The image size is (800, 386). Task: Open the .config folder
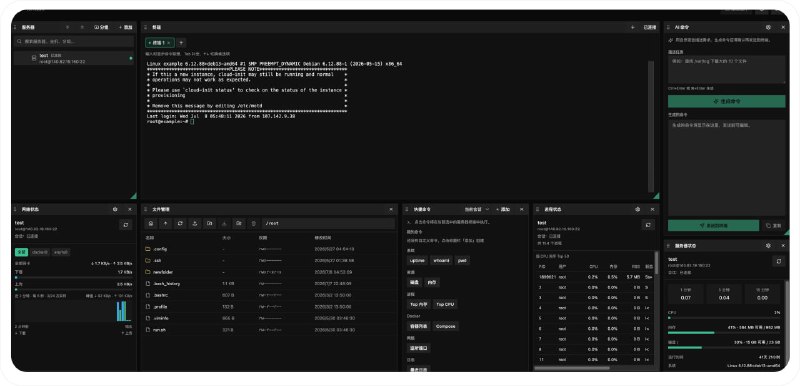point(270,249)
